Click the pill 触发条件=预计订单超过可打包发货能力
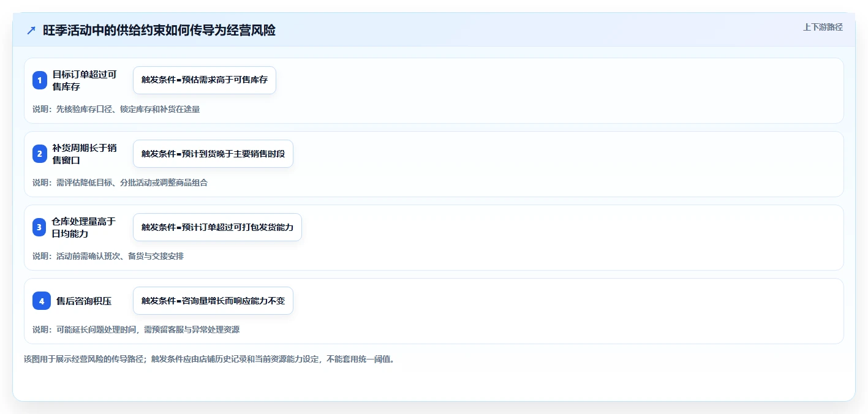 click(217, 227)
